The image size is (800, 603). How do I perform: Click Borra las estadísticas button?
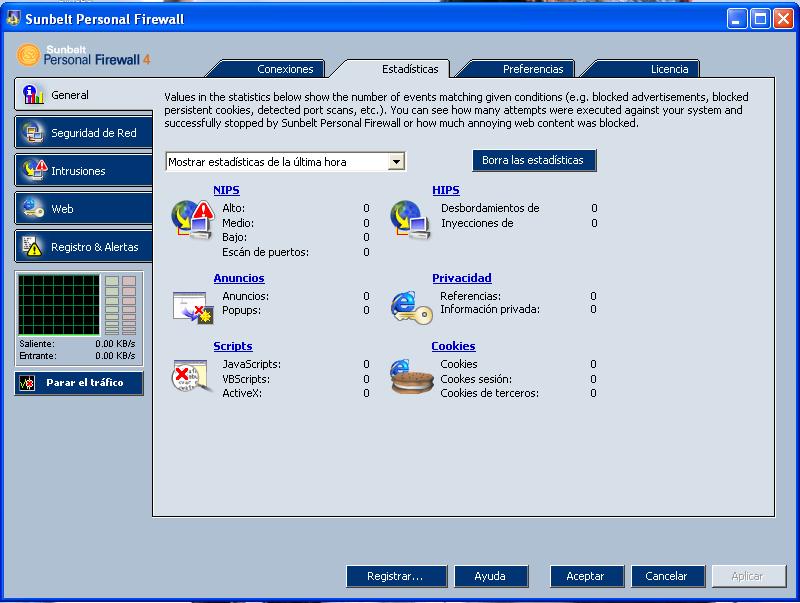point(534,160)
